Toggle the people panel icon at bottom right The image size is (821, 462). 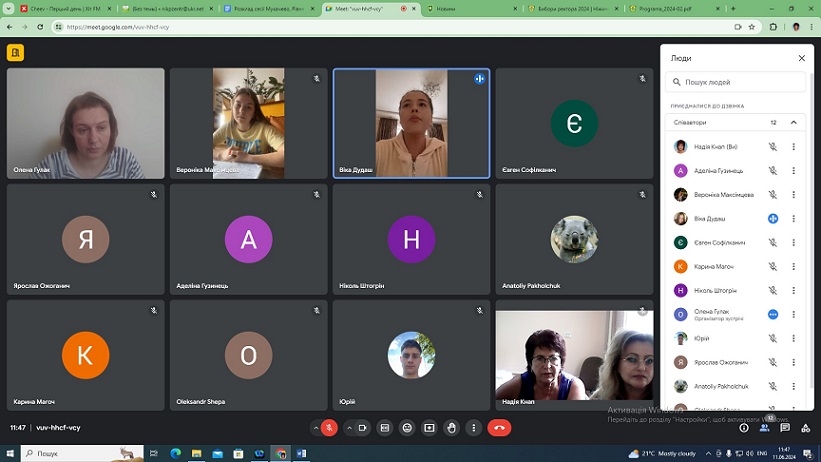tap(764, 428)
